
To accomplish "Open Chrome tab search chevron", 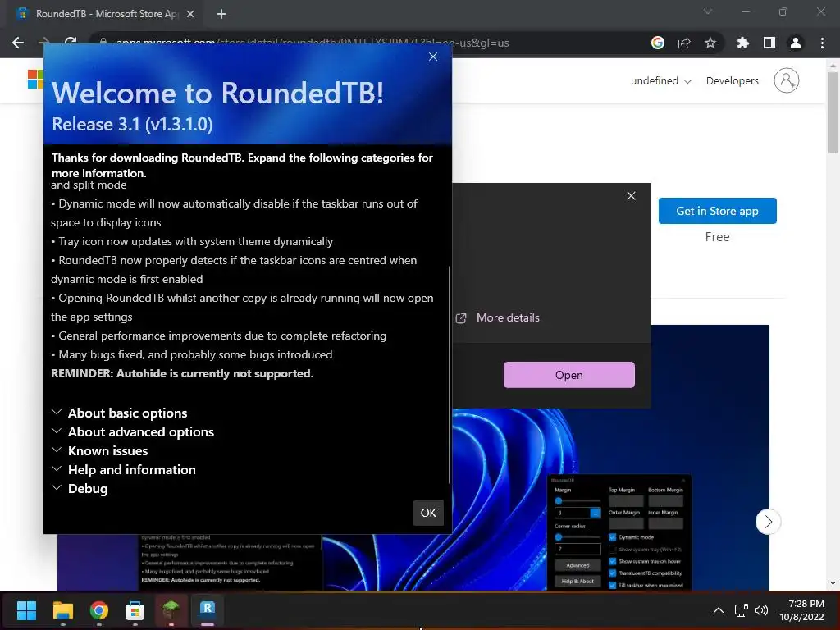I will pyautogui.click(x=708, y=11).
